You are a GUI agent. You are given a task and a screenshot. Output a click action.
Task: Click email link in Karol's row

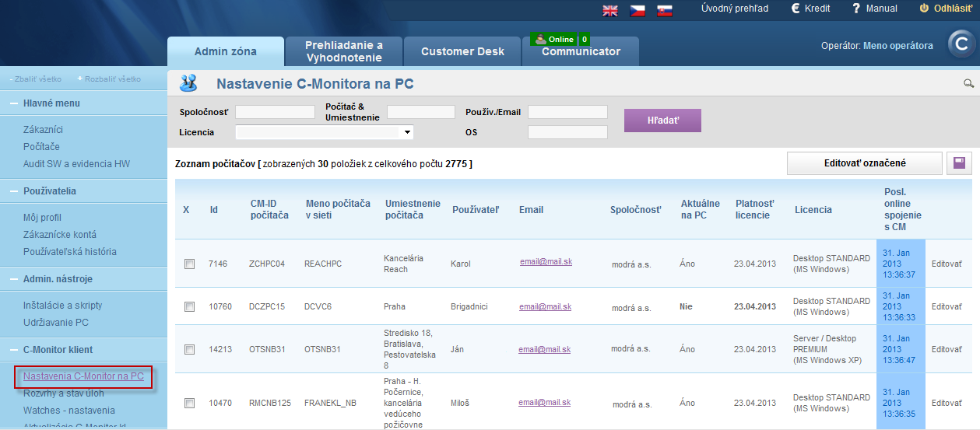(x=546, y=262)
